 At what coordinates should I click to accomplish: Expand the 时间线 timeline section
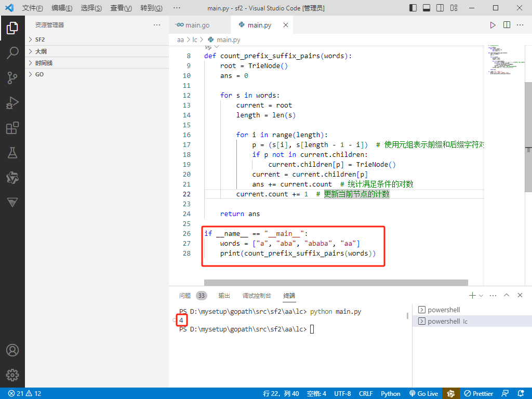pyautogui.click(x=97, y=63)
